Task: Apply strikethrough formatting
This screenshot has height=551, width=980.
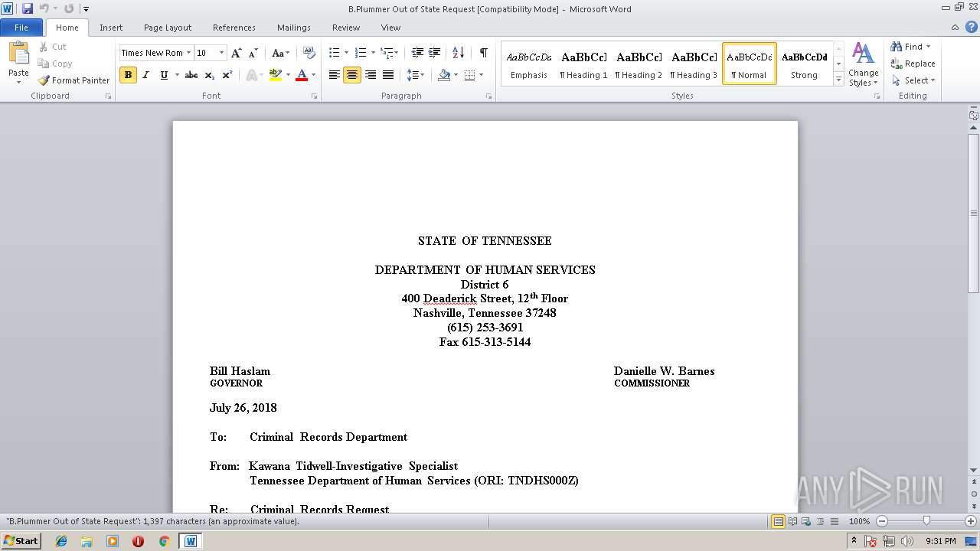Action: [191, 75]
